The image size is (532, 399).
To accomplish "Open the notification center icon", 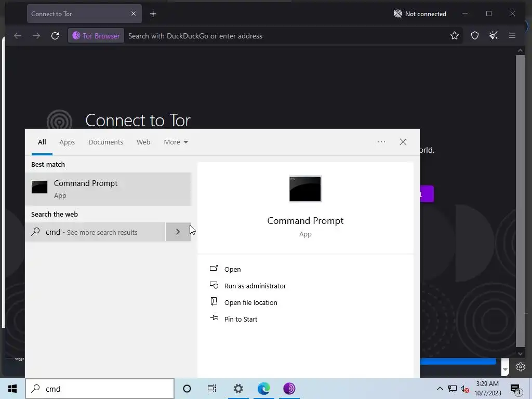I will (515, 389).
